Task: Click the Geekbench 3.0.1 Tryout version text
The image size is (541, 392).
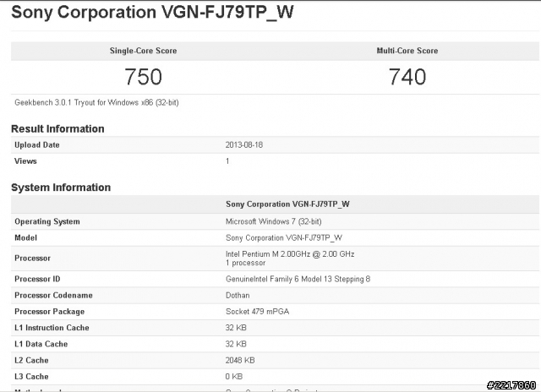Action: 96,103
